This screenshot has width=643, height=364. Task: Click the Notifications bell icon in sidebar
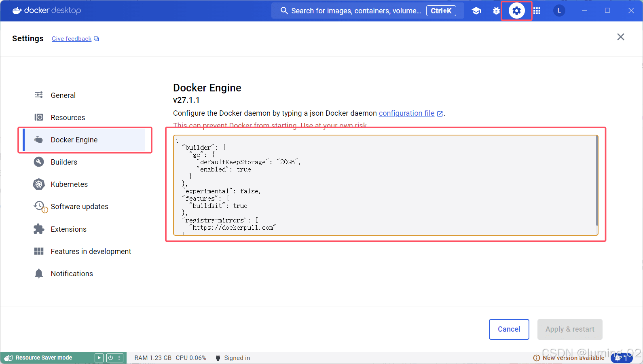click(x=39, y=274)
